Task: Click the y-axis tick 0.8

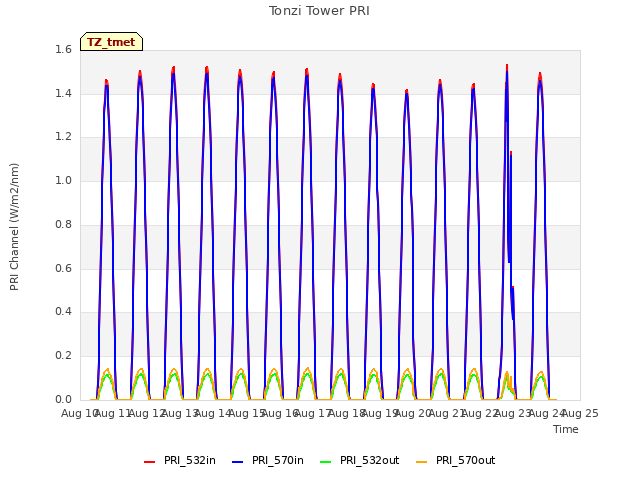Action: coord(63,224)
